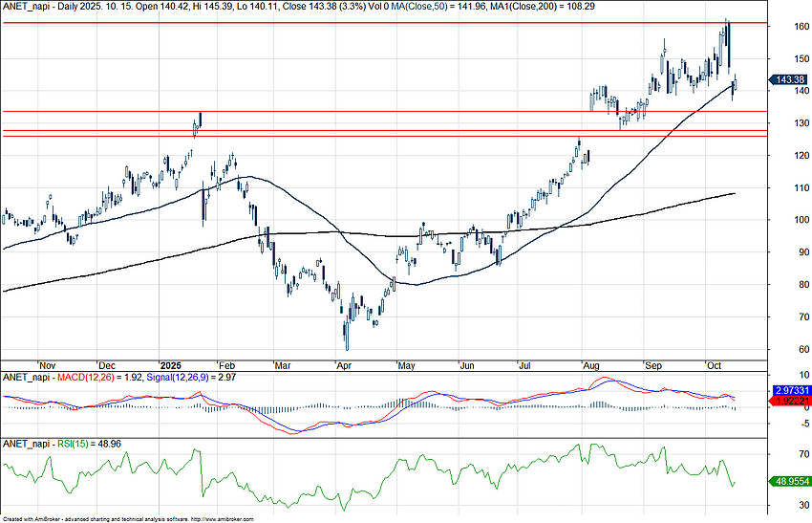Click the green RSI value label 48.9554
Screen dimensions: 812x523
[791, 484]
